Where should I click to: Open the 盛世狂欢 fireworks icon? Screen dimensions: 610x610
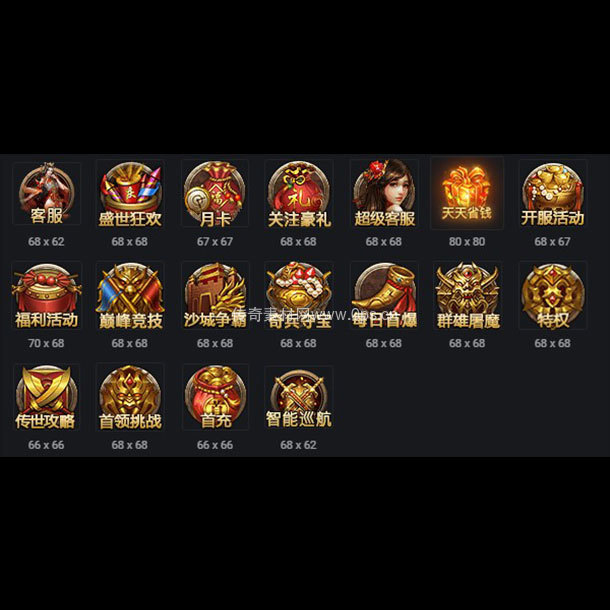coord(130,193)
